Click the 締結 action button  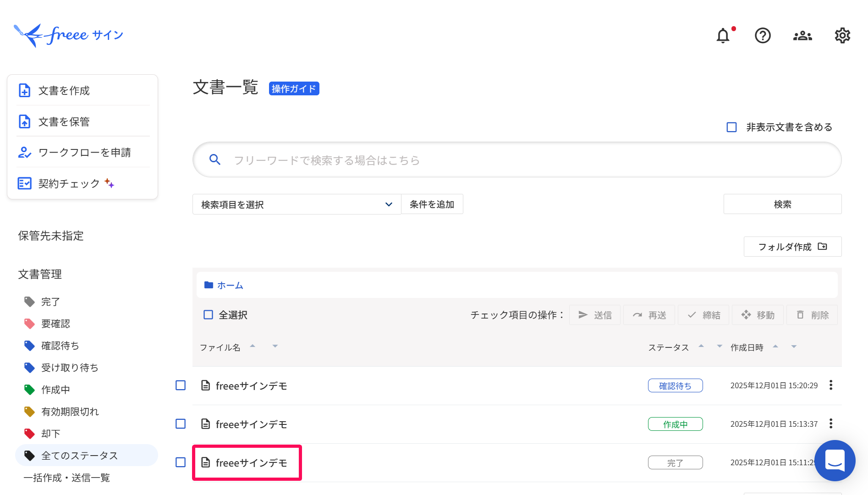point(703,315)
